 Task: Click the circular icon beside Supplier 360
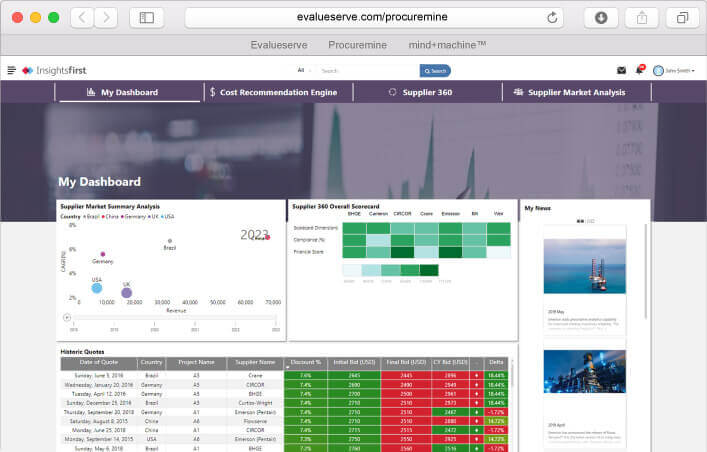coord(392,92)
